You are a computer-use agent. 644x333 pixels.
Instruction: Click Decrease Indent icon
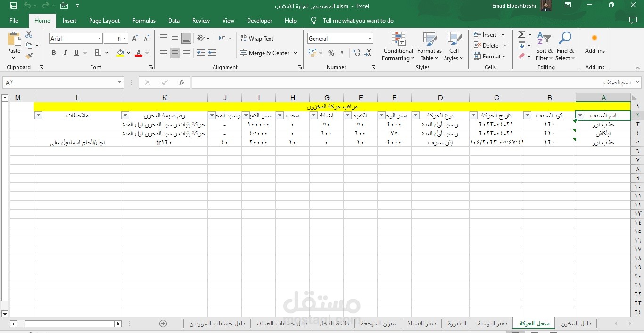[201, 53]
